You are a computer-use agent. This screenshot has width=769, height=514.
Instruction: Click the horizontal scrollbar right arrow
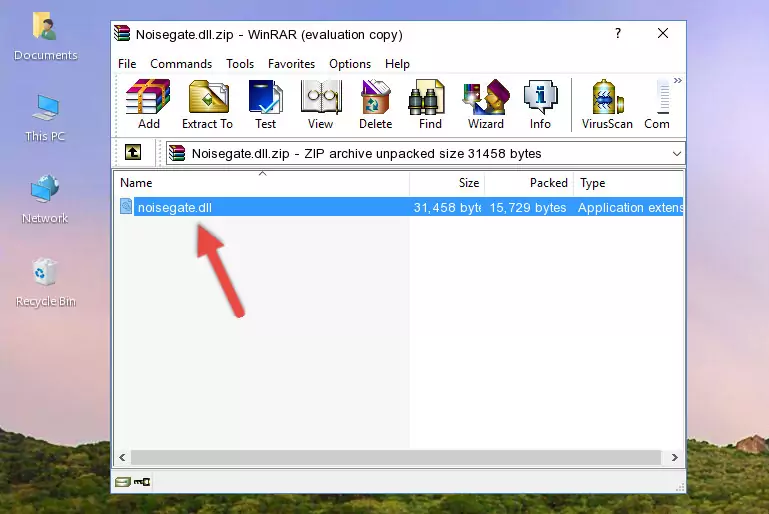click(x=674, y=457)
